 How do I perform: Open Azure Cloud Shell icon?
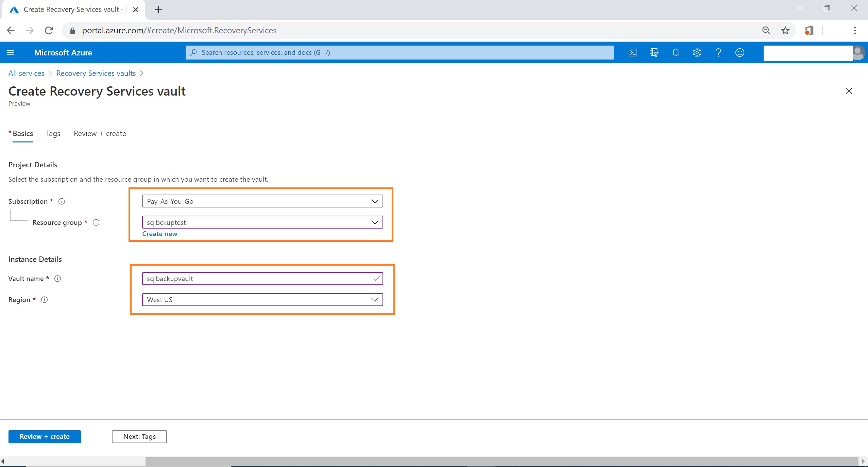coord(633,52)
